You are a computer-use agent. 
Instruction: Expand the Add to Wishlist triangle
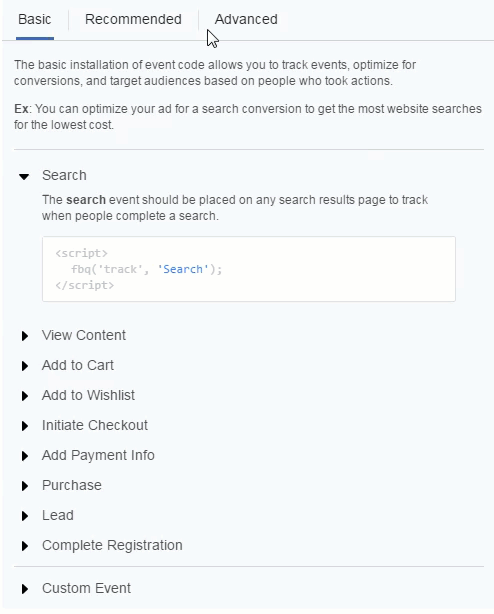pyautogui.click(x=25, y=396)
